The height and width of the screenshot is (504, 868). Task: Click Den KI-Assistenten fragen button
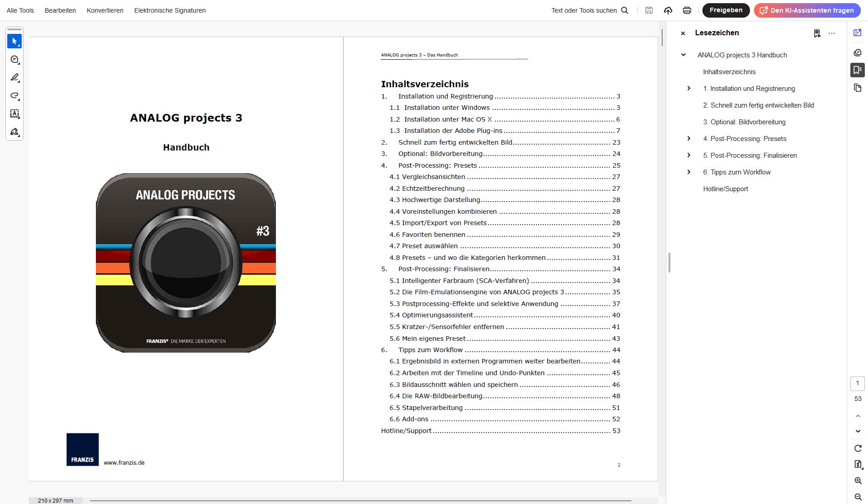[807, 10]
